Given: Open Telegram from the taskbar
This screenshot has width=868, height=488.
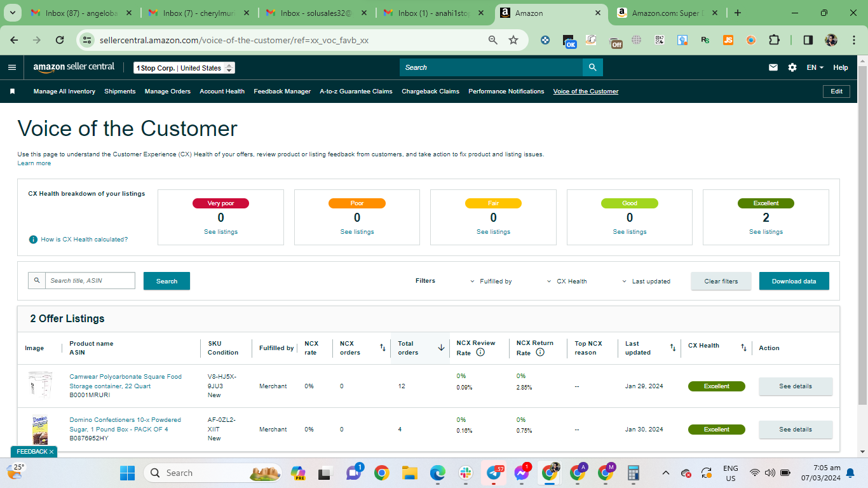Looking at the screenshot, I should [494, 473].
